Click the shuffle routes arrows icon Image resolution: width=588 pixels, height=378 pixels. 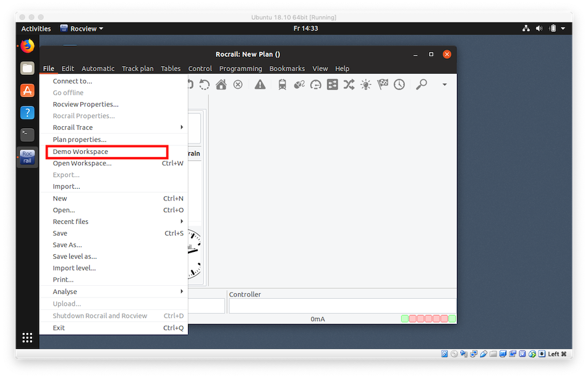coord(349,85)
